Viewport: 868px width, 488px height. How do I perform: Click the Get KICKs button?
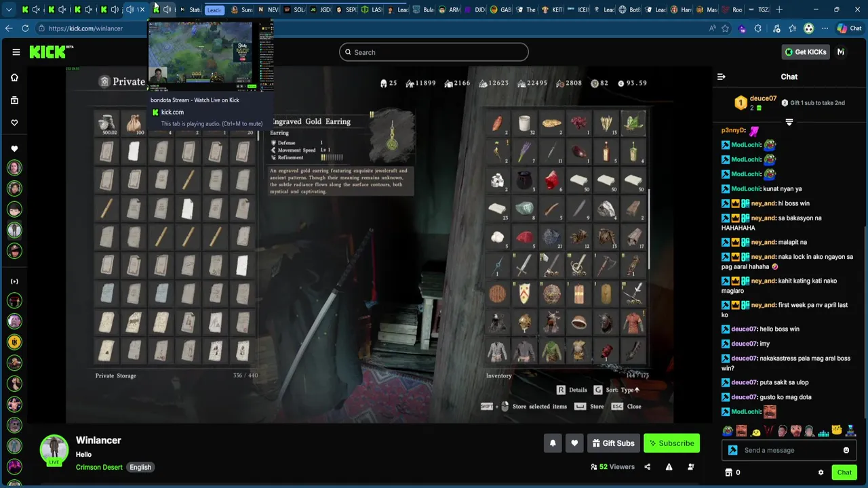[x=806, y=52]
